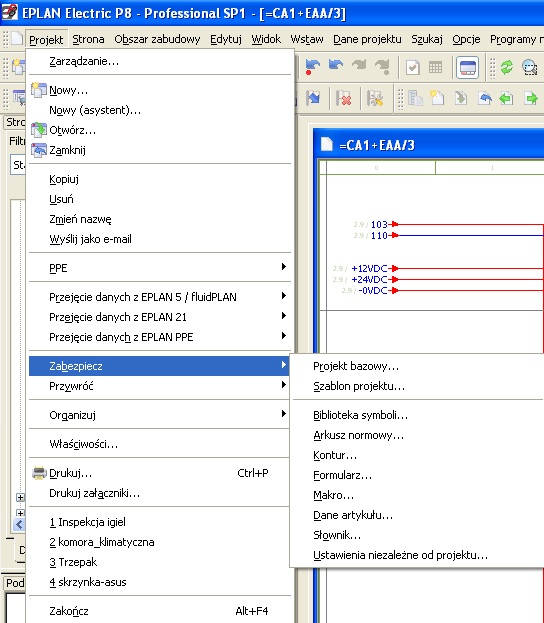Screen dimensions: 544x623
Task: Click the +24VDC potential label in schematic
Action: pos(369,279)
